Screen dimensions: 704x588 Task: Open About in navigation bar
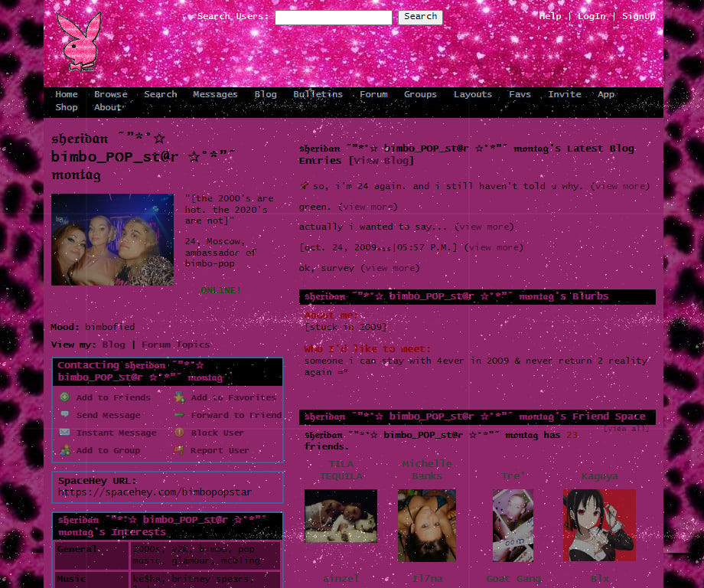click(108, 107)
